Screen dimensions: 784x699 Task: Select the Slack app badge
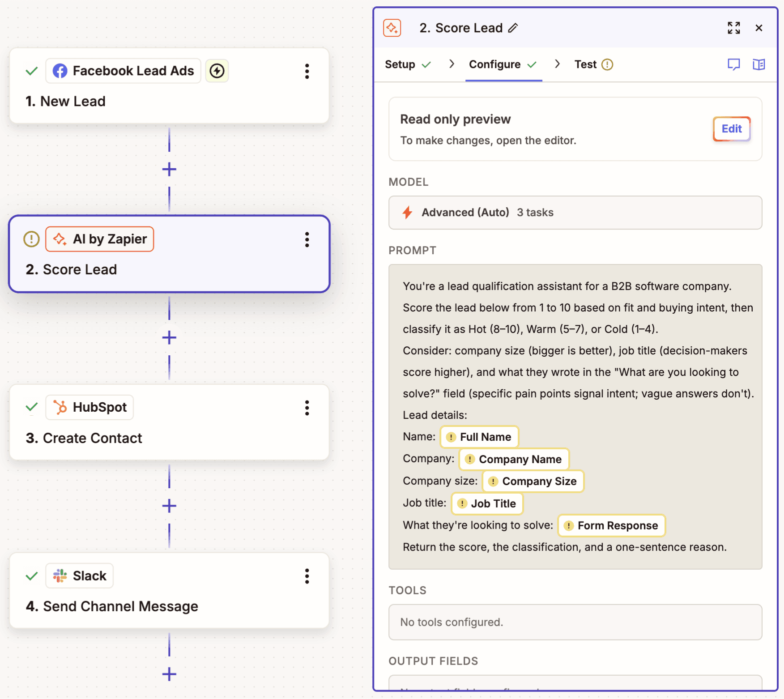[x=79, y=575]
